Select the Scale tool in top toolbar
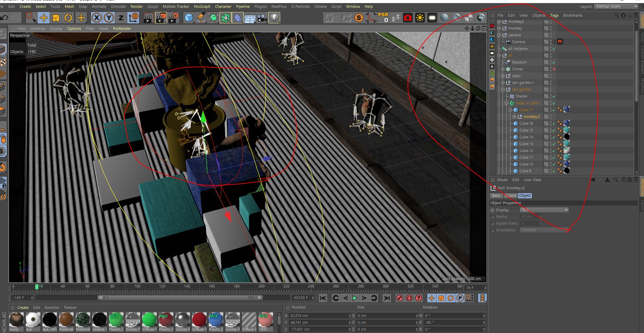Image resolution: width=644 pixels, height=333 pixels. coord(56,18)
